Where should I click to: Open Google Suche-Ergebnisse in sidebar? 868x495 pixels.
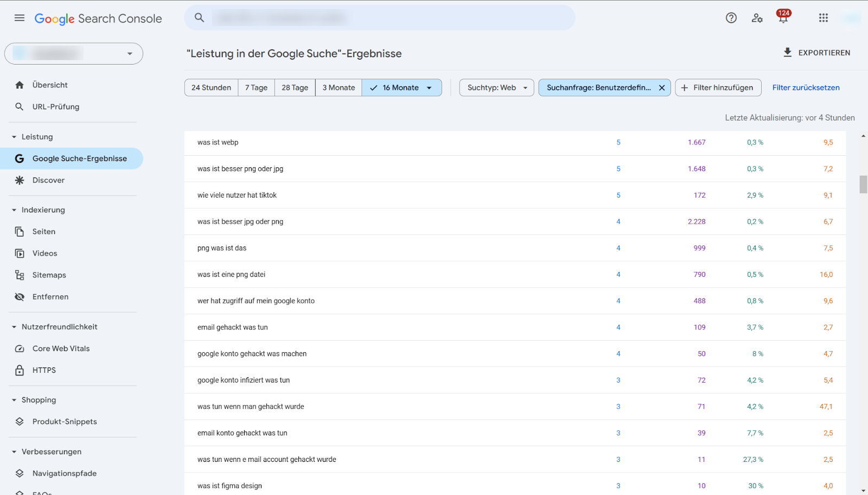click(x=72, y=158)
